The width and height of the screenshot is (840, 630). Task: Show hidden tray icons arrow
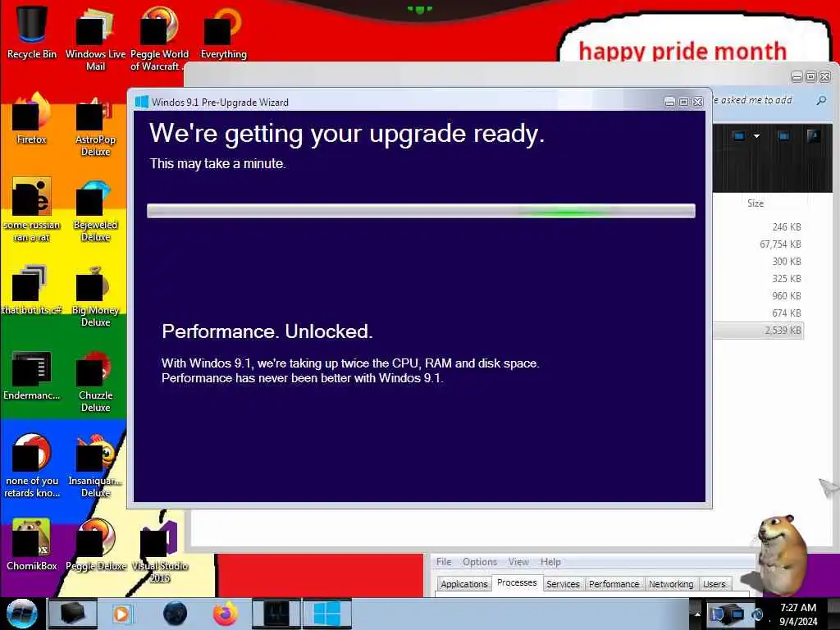pos(697,614)
